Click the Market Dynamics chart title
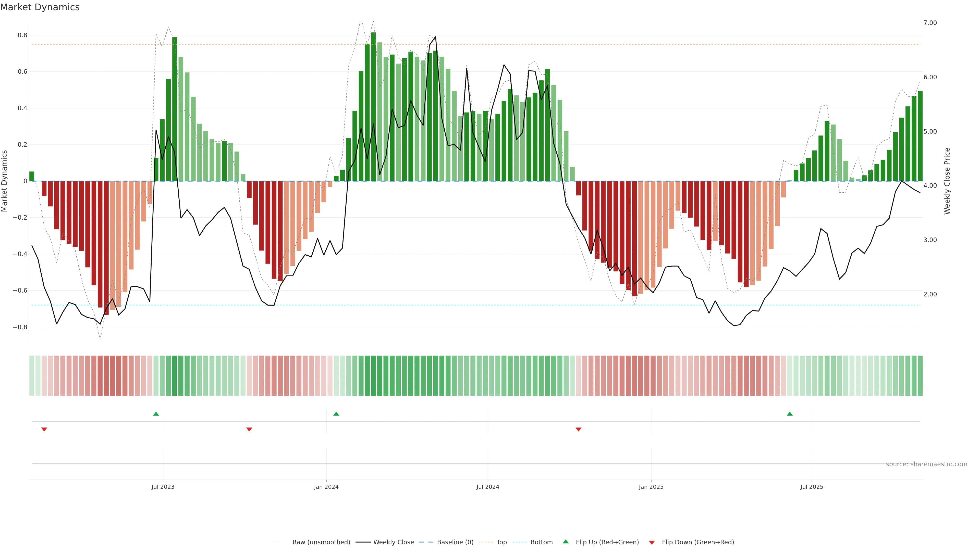Screen dimensions: 980x551 click(x=40, y=7)
